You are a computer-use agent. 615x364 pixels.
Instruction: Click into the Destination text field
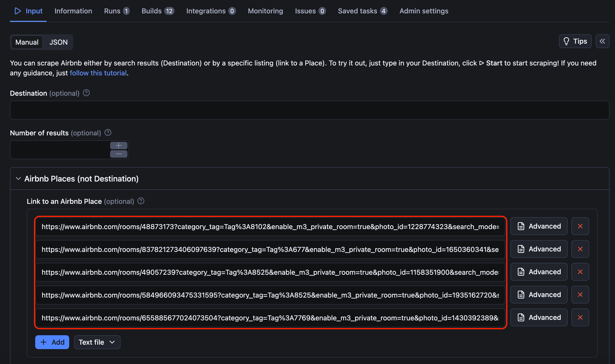(x=309, y=110)
